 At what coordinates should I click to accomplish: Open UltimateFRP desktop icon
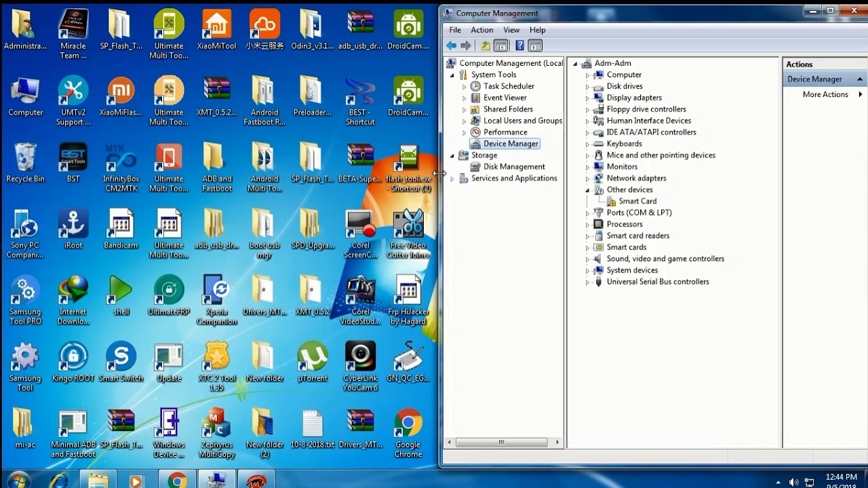click(169, 296)
